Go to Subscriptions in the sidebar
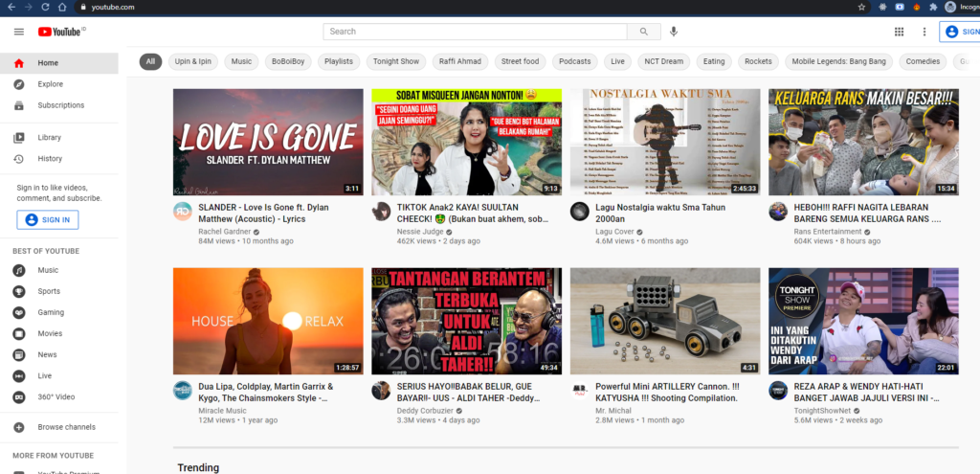 (60, 105)
